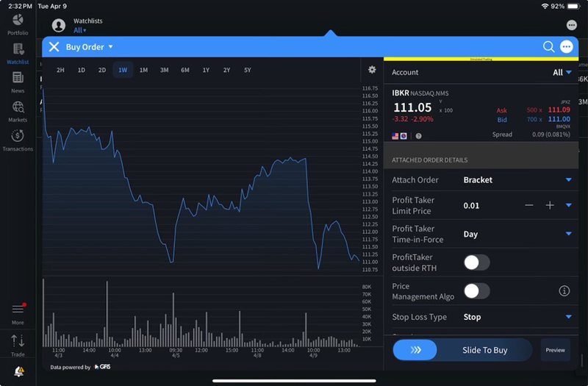Click the US flag icon under IBKR
The height and width of the screenshot is (386, 588).
(x=395, y=136)
